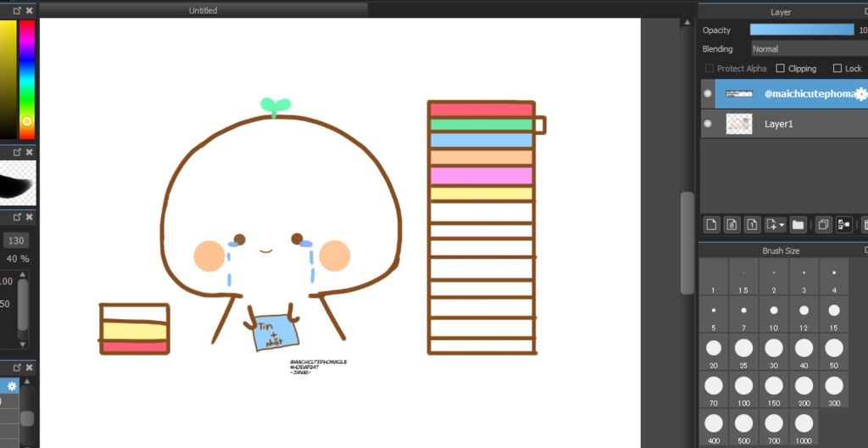Viewport: 868px width, 448px height.
Task: Open settings gear of @maichicutephoma layer
Action: pyautogui.click(x=861, y=94)
